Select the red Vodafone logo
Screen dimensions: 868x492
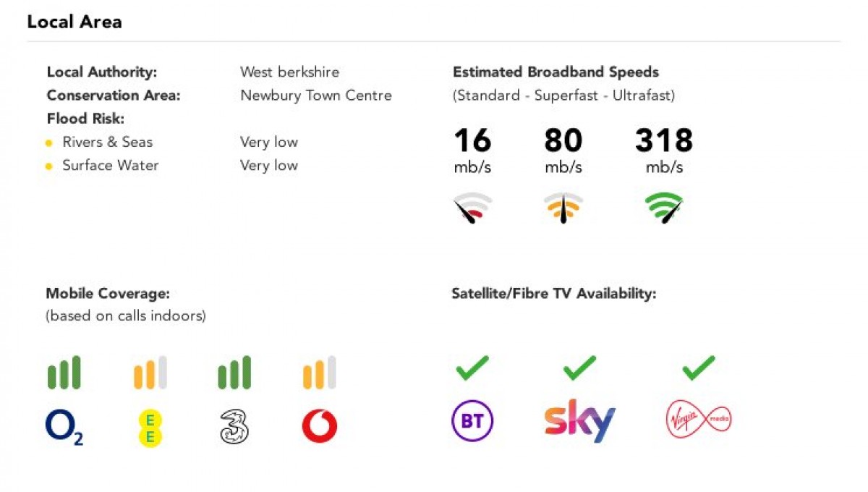(x=319, y=427)
